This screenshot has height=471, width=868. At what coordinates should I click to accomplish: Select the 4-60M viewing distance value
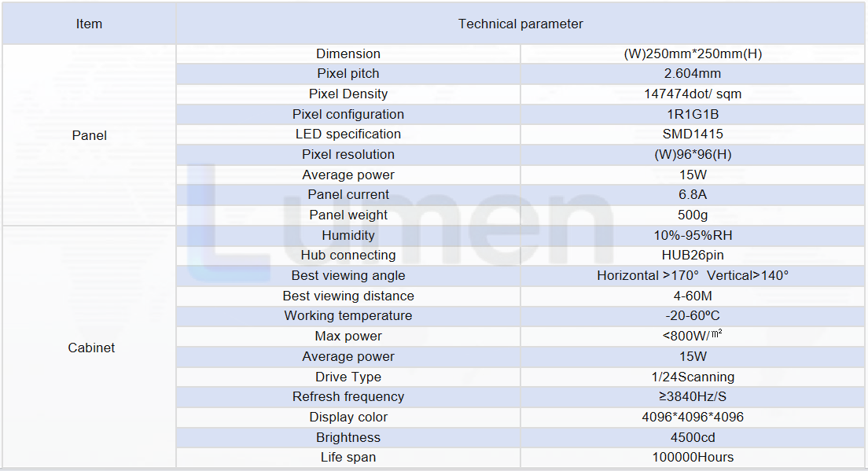tap(693, 296)
